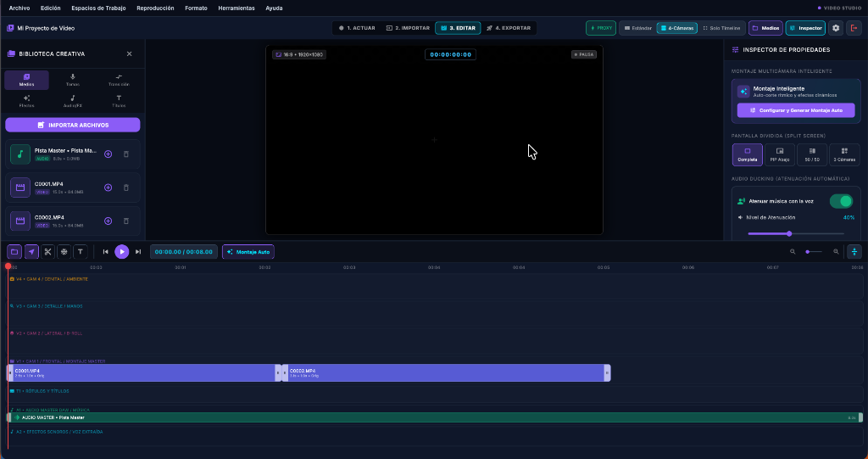Viewport: 868px width, 459px height.
Task: Open the Archivo menu
Action: (x=19, y=8)
